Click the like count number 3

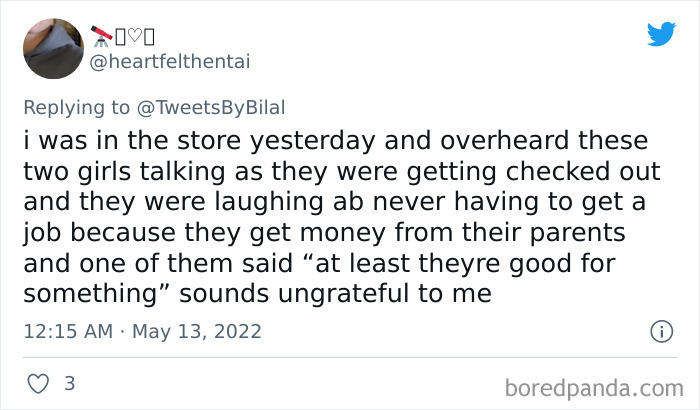click(x=70, y=383)
